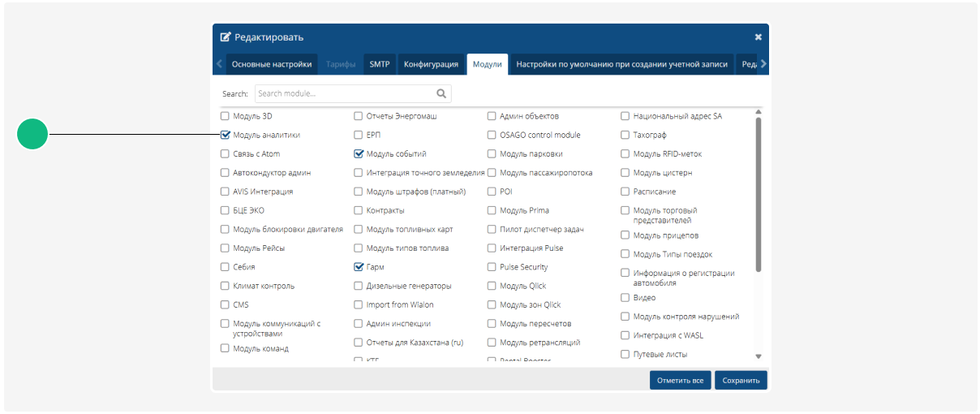The width and height of the screenshot is (980, 414).
Task: Check the Видео checkbox
Action: pyautogui.click(x=625, y=297)
